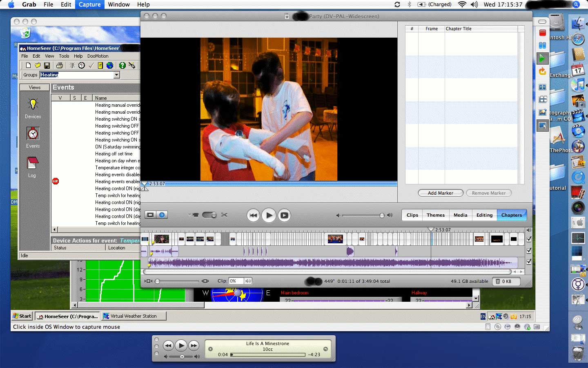Viewport: 588px width, 368px height.
Task: Click the Devices light bulb icon
Action: (x=33, y=104)
